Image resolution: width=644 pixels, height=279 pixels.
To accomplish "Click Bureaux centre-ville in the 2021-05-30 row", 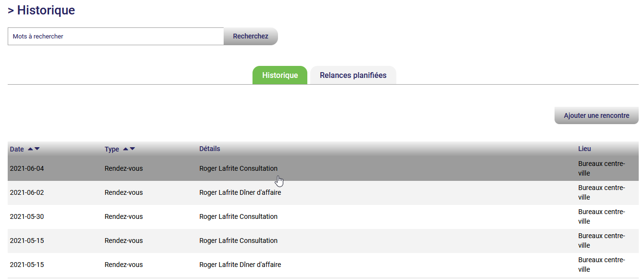I will (601, 217).
